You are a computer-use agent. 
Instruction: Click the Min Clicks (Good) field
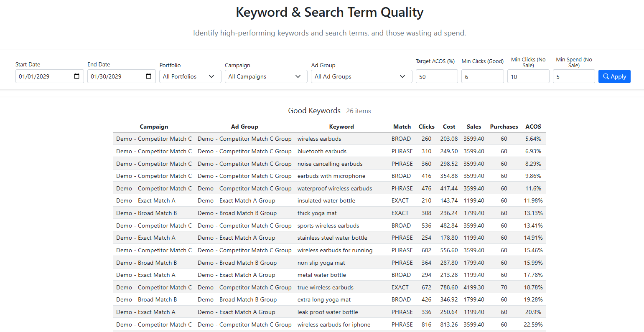tap(482, 76)
